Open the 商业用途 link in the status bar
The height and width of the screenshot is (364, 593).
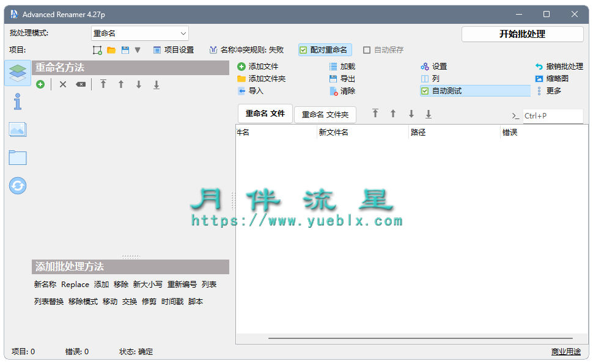[x=565, y=352]
